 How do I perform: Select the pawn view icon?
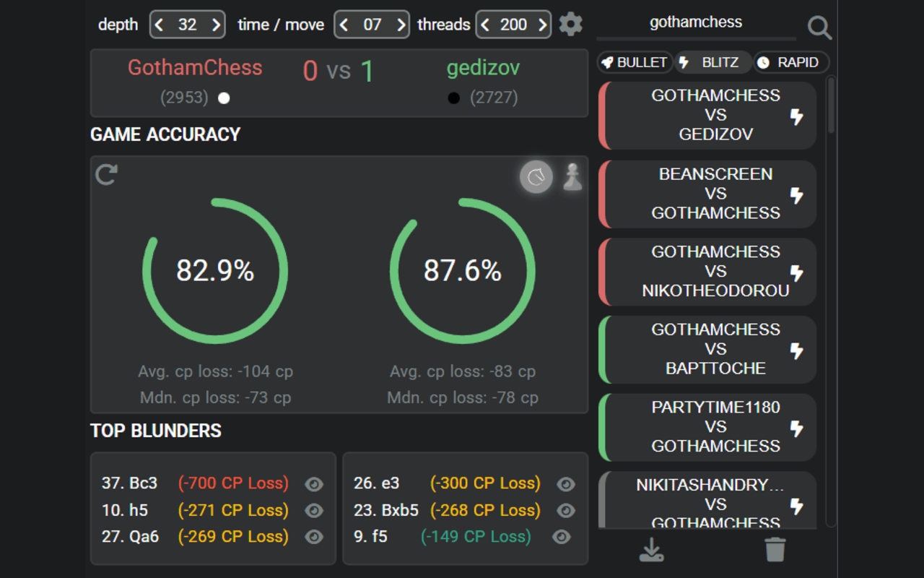[x=572, y=177]
